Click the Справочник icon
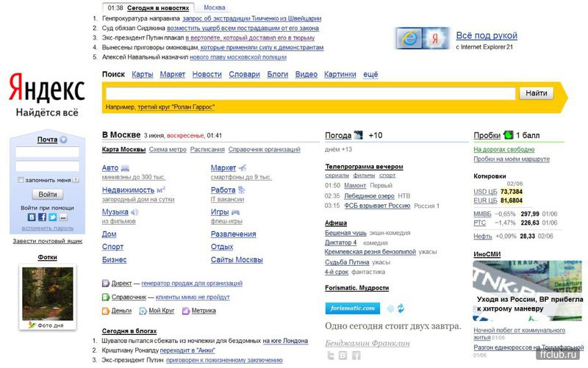Viewport: 588px width, 368px height. point(106,297)
